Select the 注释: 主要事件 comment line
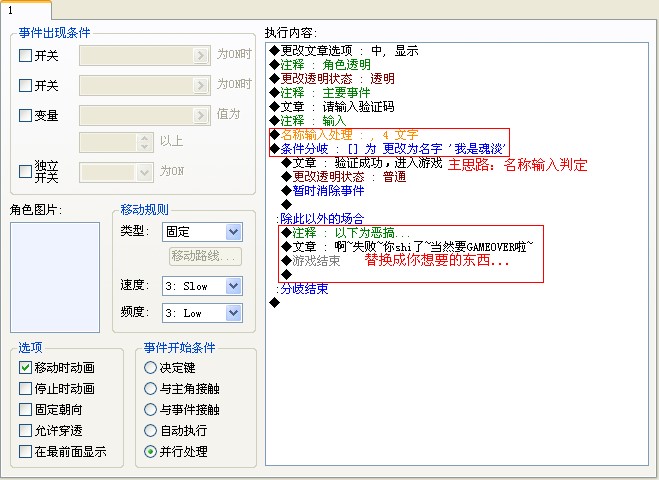The width and height of the screenshot is (659, 480). (x=320, y=92)
